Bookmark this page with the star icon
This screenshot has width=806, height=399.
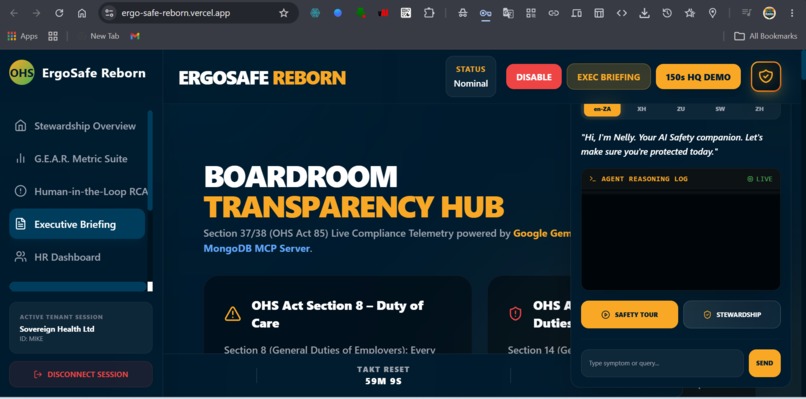pyautogui.click(x=284, y=13)
